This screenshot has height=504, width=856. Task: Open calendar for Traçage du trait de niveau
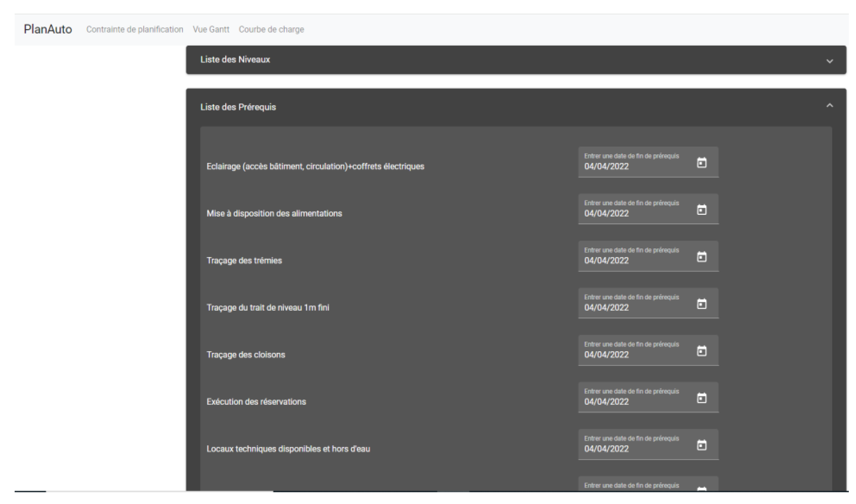pyautogui.click(x=702, y=304)
